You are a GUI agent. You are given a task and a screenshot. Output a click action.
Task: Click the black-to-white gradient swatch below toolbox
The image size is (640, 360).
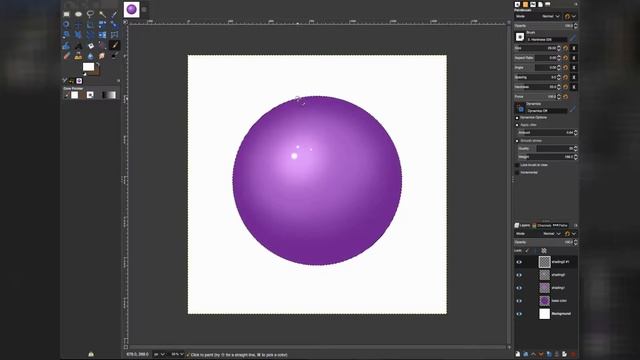pos(109,95)
